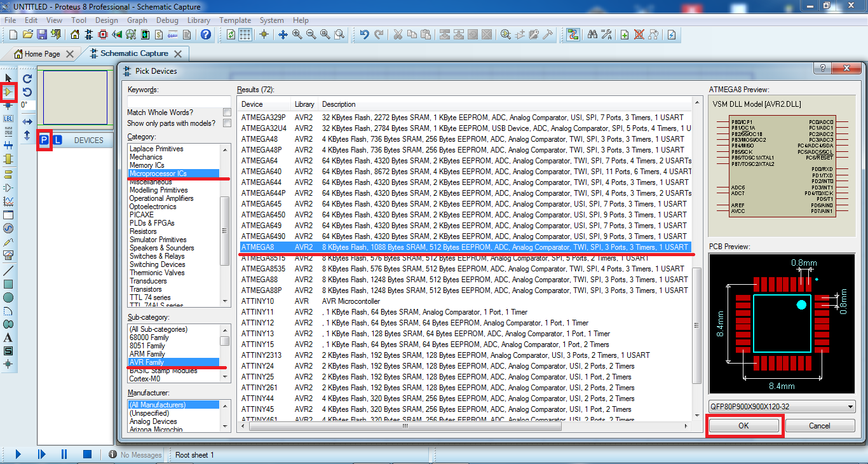
Task: Select the Wire Label (LBL) tool
Action: pyautogui.click(x=8, y=118)
